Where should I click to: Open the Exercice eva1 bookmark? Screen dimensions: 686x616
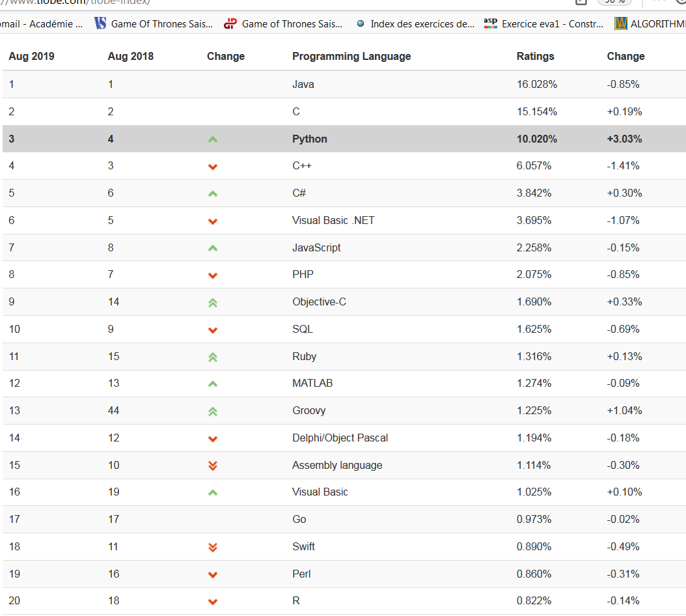pos(543,23)
